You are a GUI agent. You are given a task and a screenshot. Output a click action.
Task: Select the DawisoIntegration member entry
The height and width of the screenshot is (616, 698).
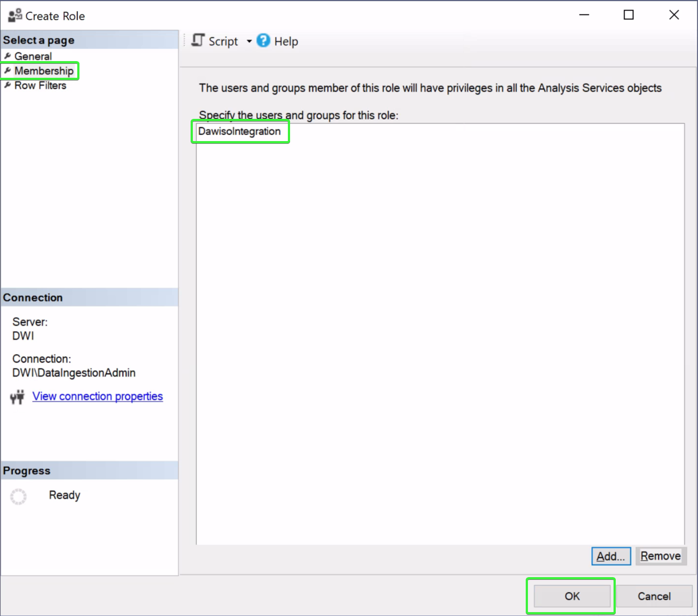pos(240,132)
